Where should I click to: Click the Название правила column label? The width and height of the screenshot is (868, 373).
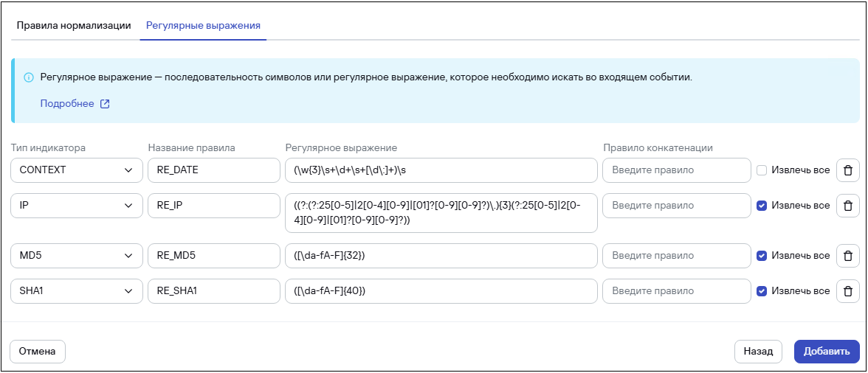click(192, 148)
